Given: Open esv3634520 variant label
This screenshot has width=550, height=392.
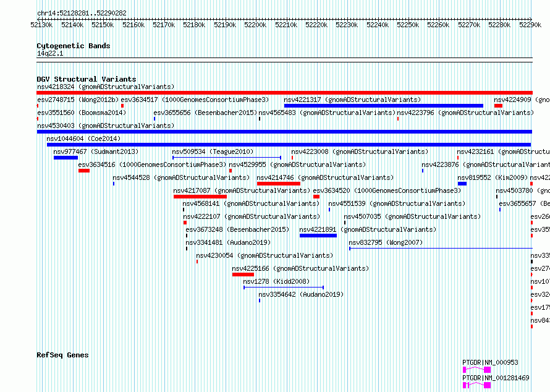Looking at the screenshot, I should pos(387,190).
